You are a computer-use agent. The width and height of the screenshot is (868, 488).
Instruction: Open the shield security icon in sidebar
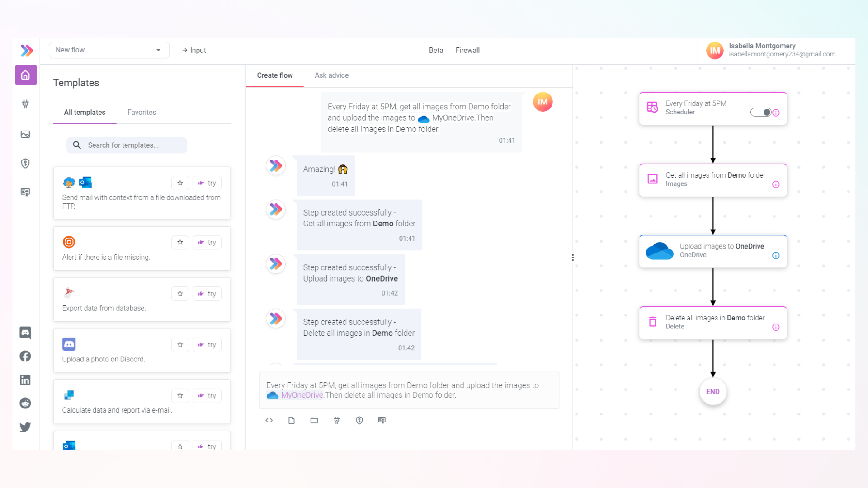click(x=25, y=163)
